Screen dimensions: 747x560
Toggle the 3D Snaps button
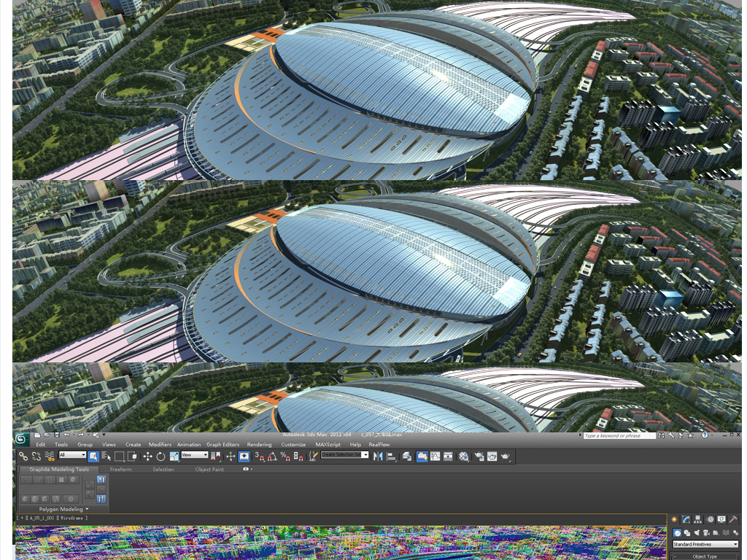click(x=258, y=456)
